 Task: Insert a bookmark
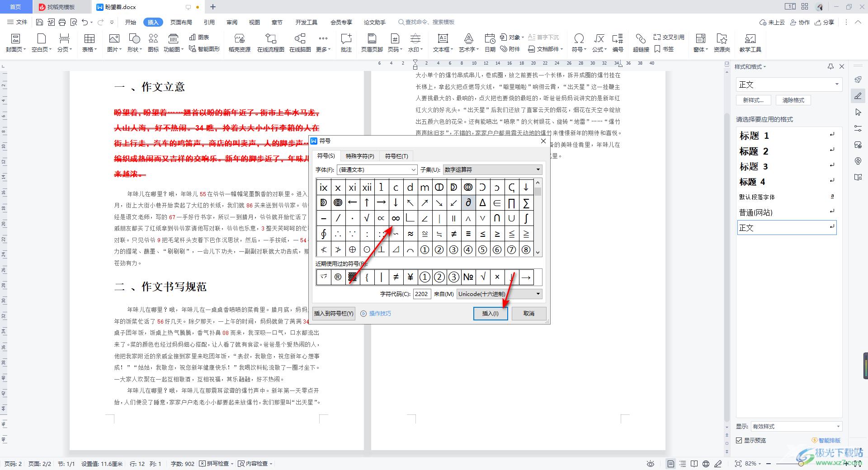click(x=664, y=49)
